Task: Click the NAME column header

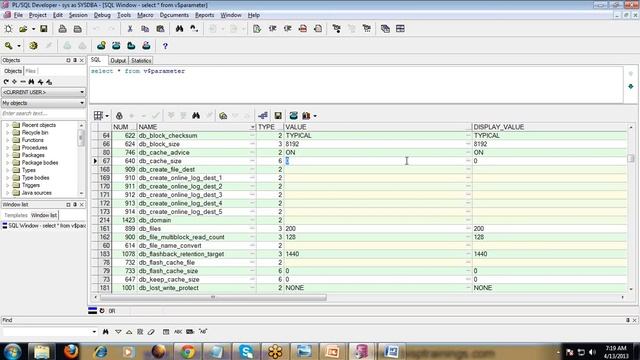Action: (x=196, y=127)
